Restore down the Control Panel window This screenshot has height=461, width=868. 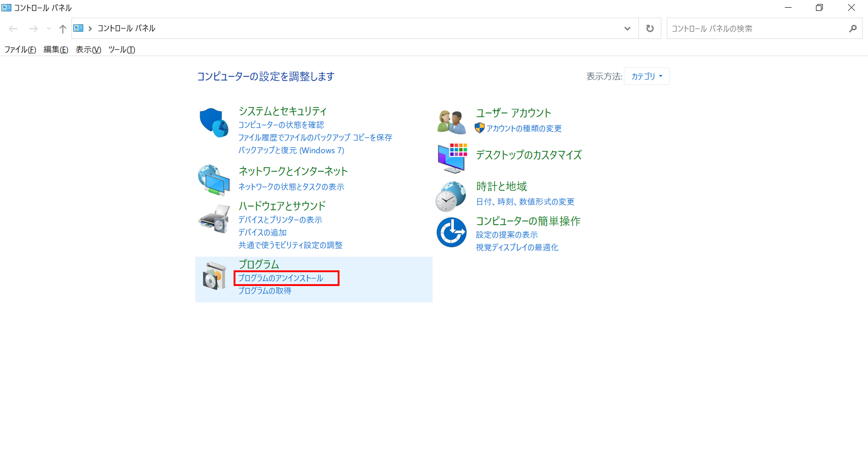point(819,7)
